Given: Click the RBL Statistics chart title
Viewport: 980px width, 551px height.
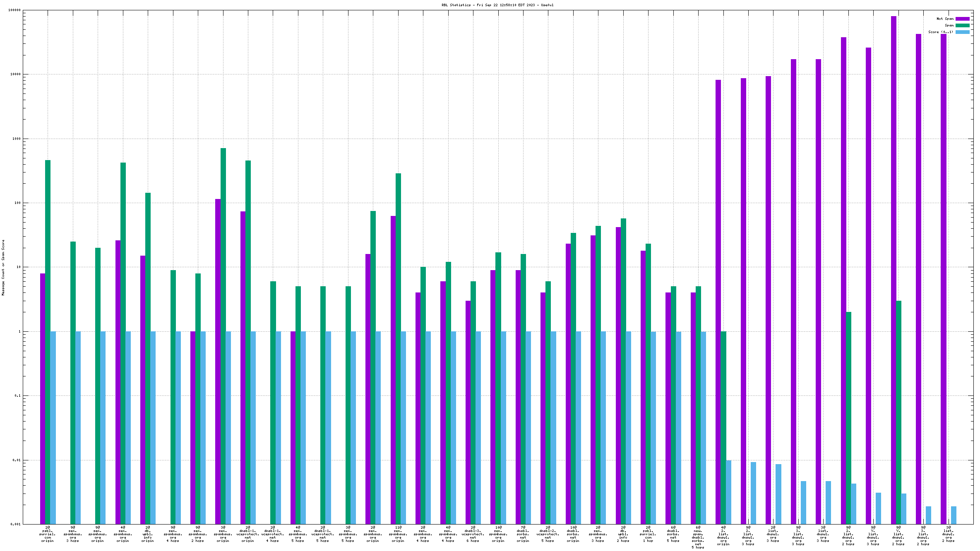Looking at the screenshot, I should tap(497, 5).
